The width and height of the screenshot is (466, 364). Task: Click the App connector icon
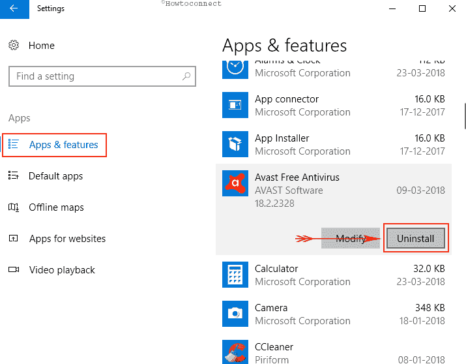[x=235, y=105]
